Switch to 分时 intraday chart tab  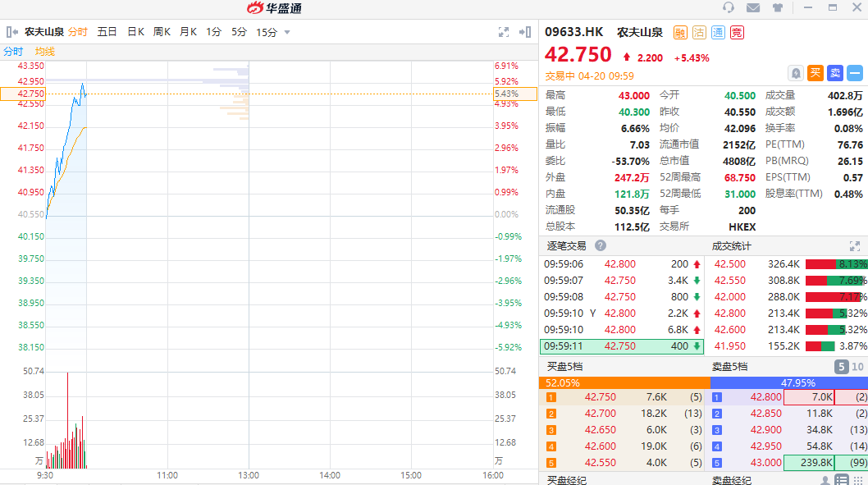(x=78, y=32)
